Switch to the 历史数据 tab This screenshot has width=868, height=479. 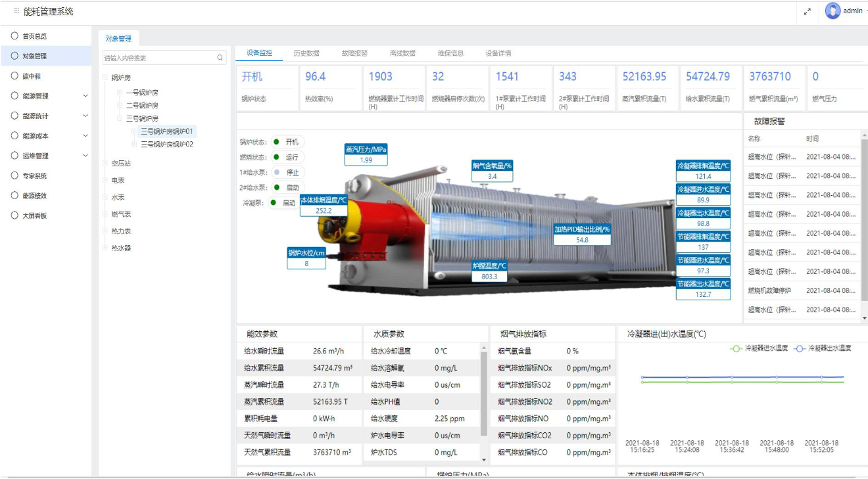(x=306, y=53)
